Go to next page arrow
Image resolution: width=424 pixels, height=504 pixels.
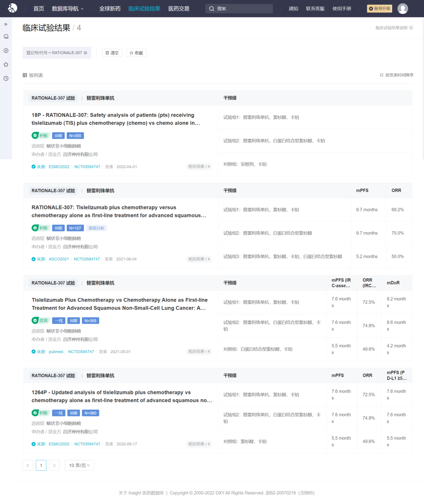[54, 465]
